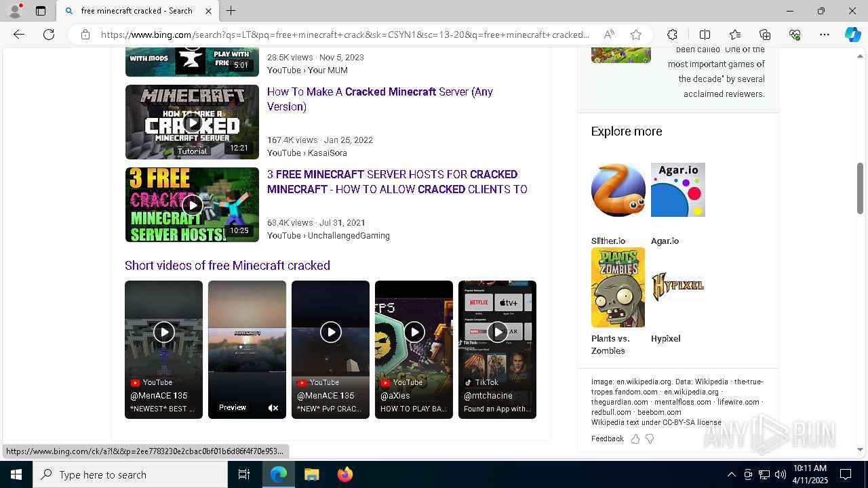Open the Plants vs. Zombies tile
Screen dimensions: 868x488
tap(618, 302)
